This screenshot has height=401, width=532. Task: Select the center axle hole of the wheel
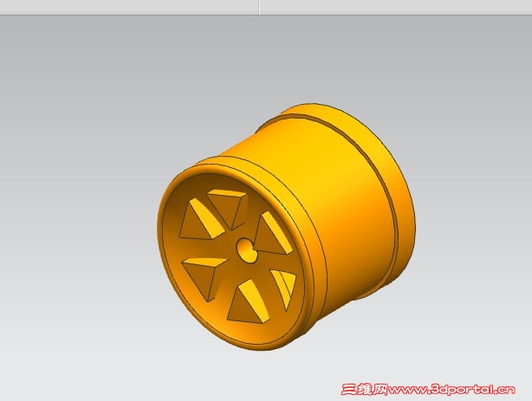(x=246, y=250)
